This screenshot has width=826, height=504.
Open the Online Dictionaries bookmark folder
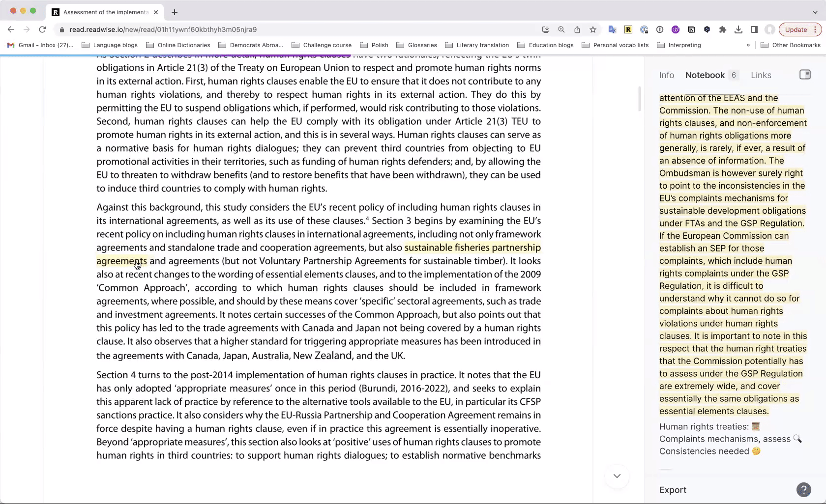178,45
